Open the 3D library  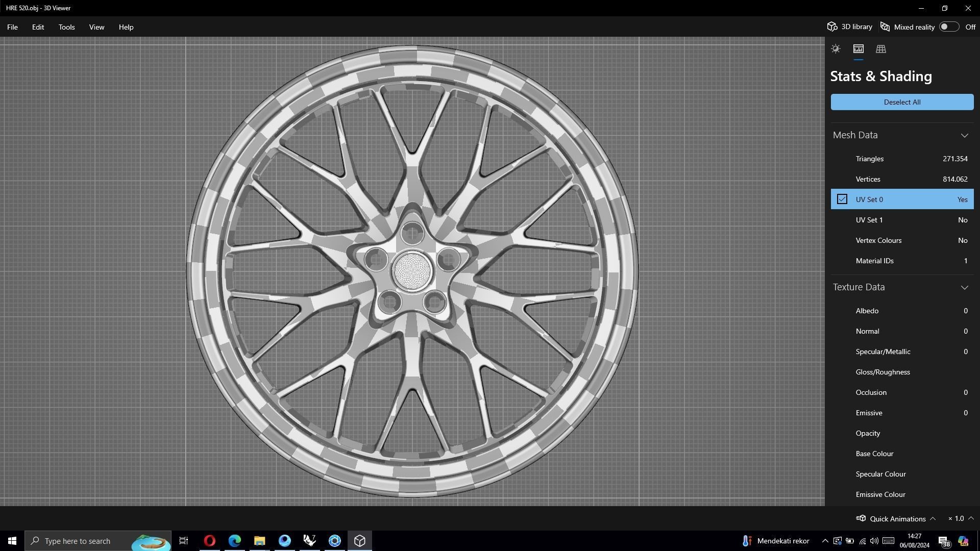[x=850, y=27]
